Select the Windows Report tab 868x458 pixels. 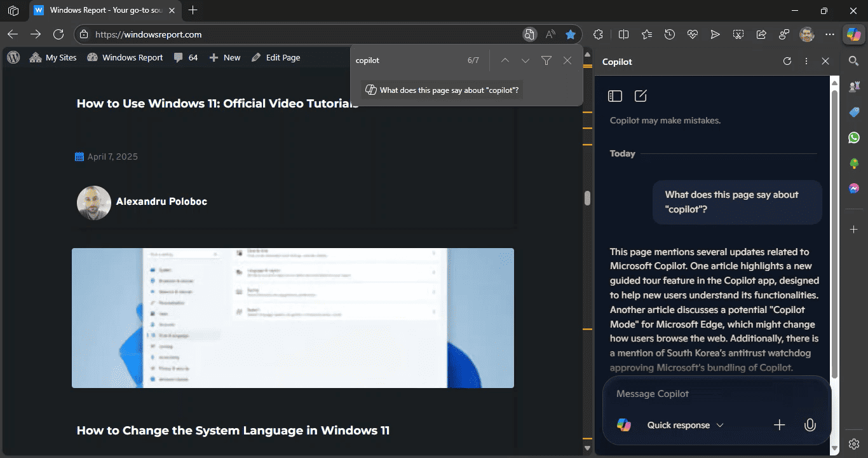tap(105, 11)
